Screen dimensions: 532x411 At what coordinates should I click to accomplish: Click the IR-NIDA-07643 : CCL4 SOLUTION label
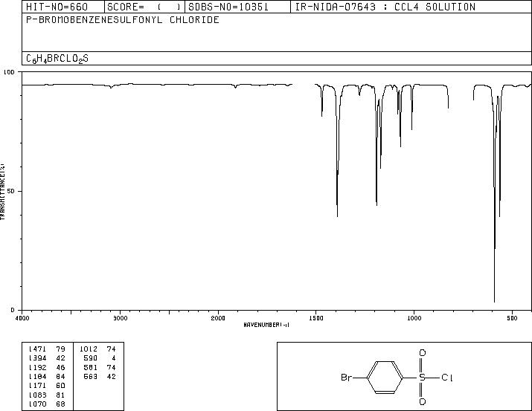pyautogui.click(x=385, y=7)
